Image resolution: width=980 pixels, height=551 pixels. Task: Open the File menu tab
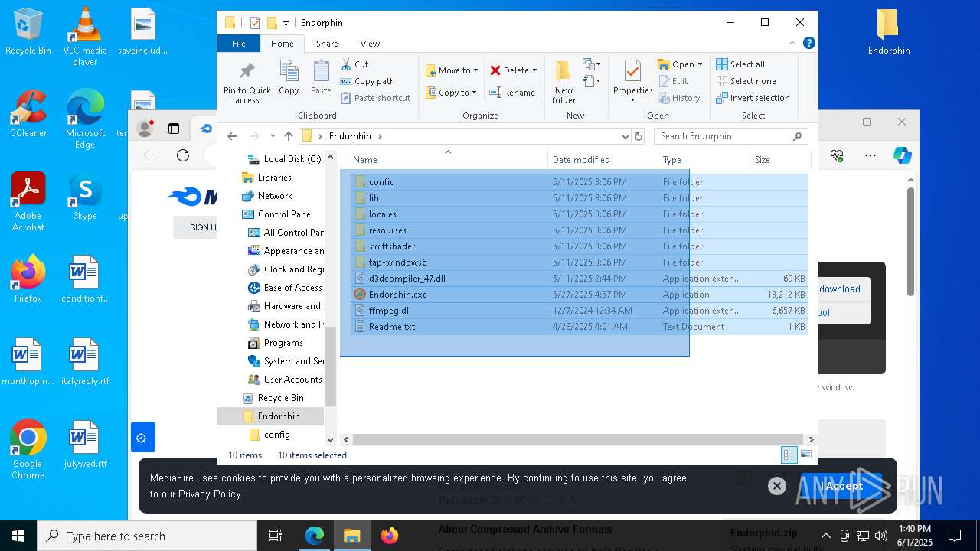(x=239, y=44)
